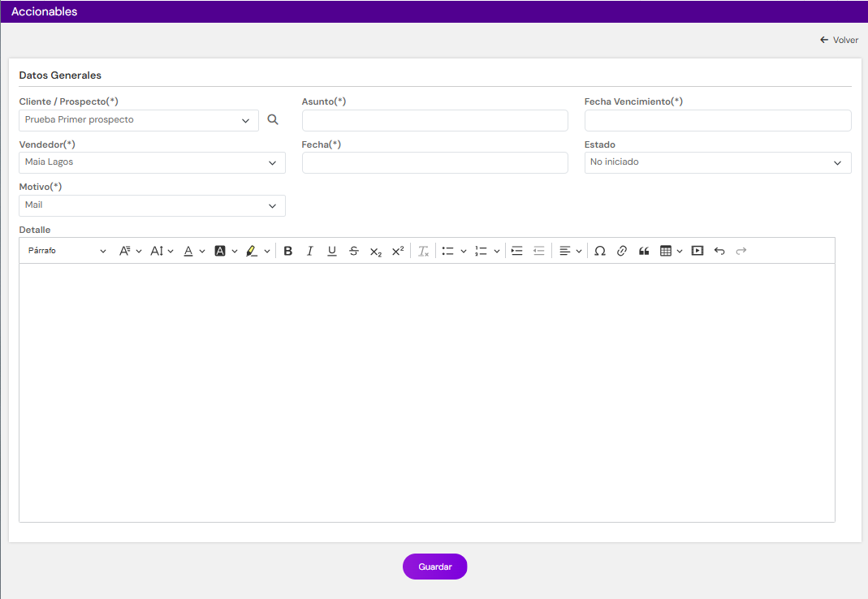Viewport: 868px width, 599px height.
Task: Click the remove formatting icon
Action: [424, 252]
